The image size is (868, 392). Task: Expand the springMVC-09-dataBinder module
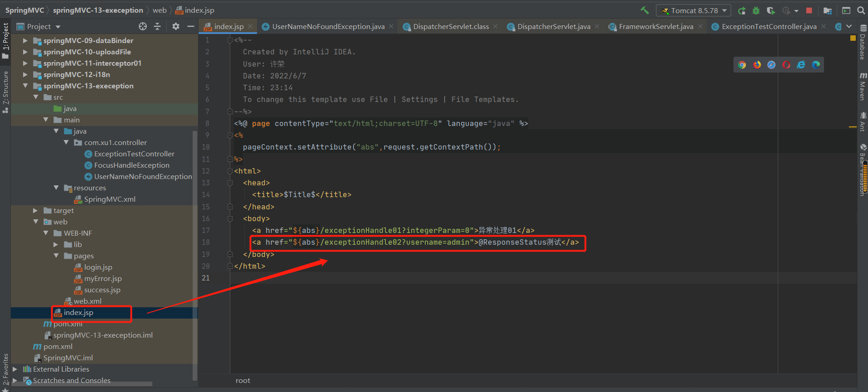(25, 40)
